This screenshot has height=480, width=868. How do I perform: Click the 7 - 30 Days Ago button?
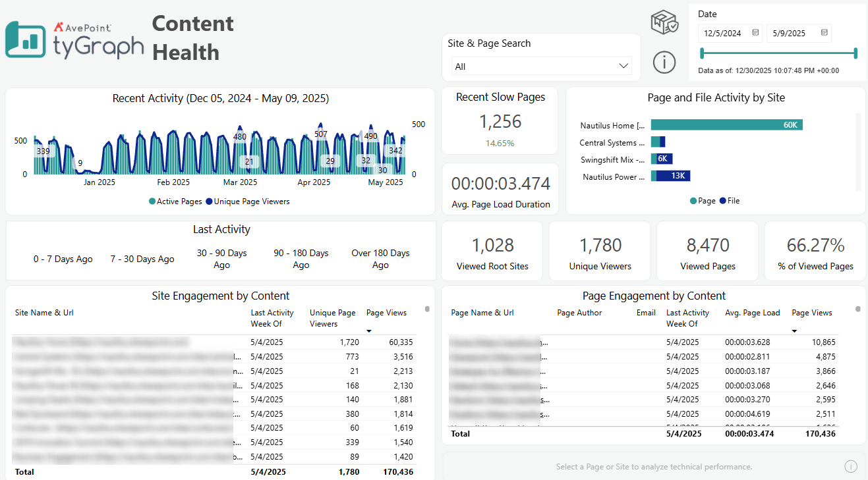pyautogui.click(x=142, y=259)
